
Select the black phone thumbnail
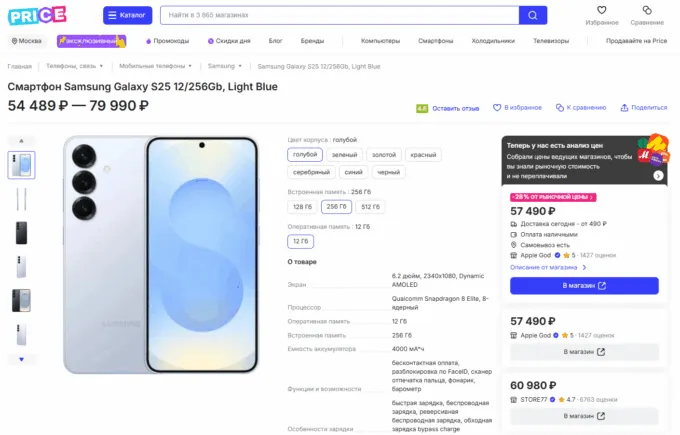coord(21,233)
